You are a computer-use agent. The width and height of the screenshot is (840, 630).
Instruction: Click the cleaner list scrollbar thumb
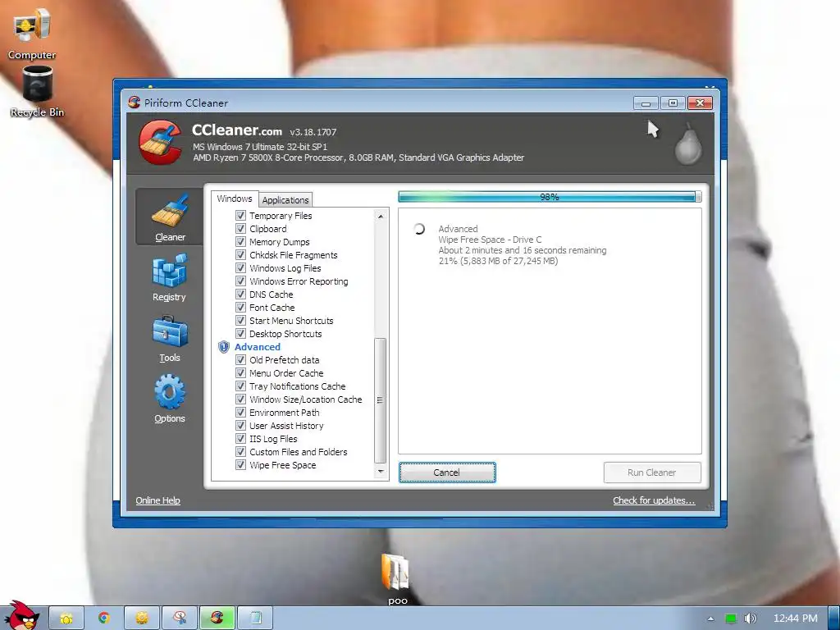click(x=381, y=400)
